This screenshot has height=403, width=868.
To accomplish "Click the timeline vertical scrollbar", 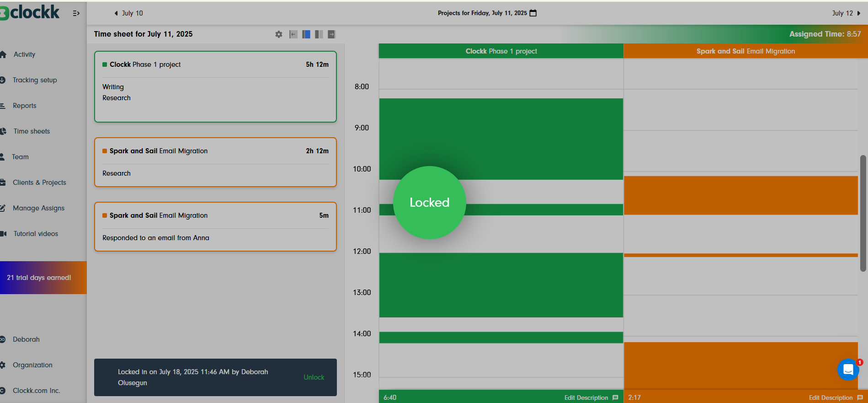I will click(x=863, y=214).
